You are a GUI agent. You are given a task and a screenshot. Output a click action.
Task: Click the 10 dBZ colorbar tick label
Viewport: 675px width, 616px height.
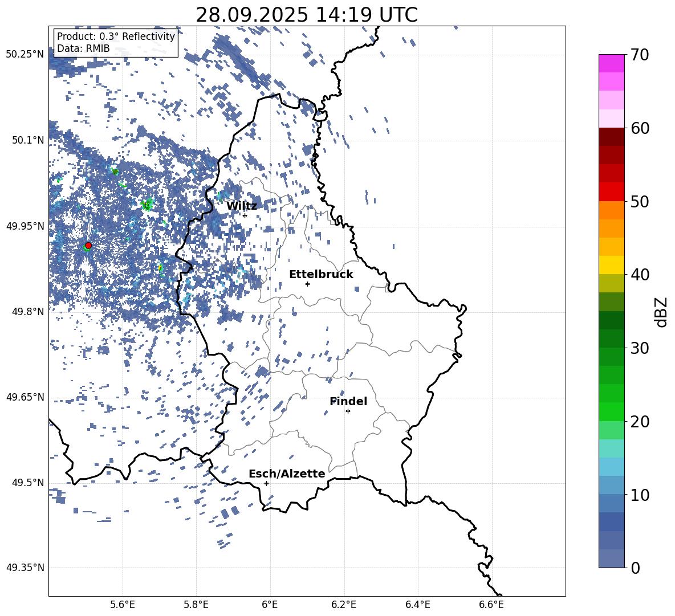pos(640,495)
